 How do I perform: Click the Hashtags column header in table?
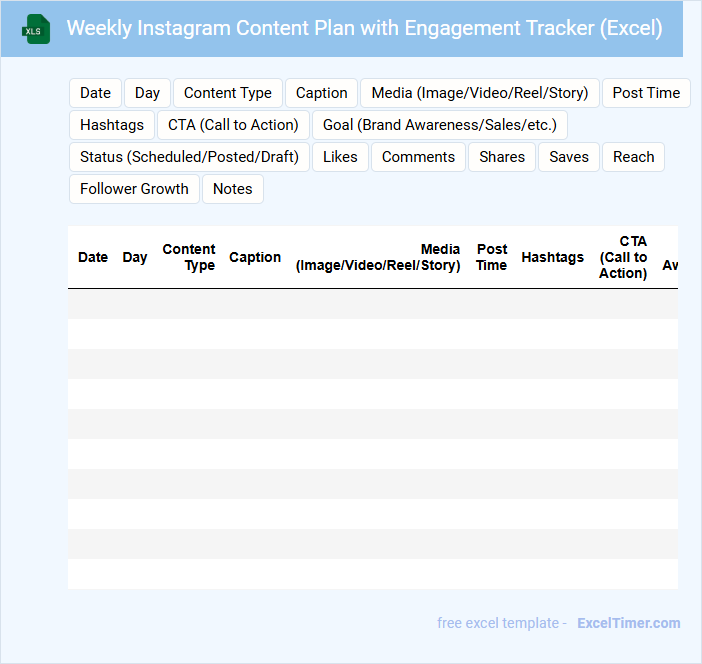(552, 257)
